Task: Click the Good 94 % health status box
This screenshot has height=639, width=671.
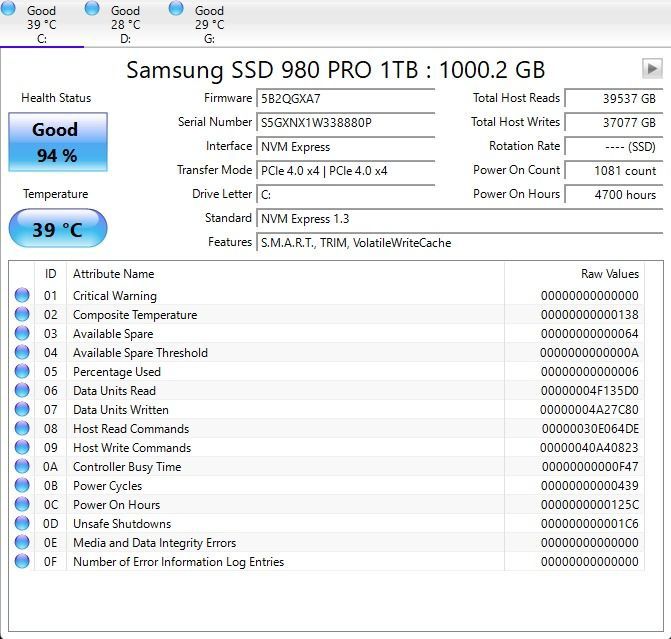Action: click(x=58, y=142)
